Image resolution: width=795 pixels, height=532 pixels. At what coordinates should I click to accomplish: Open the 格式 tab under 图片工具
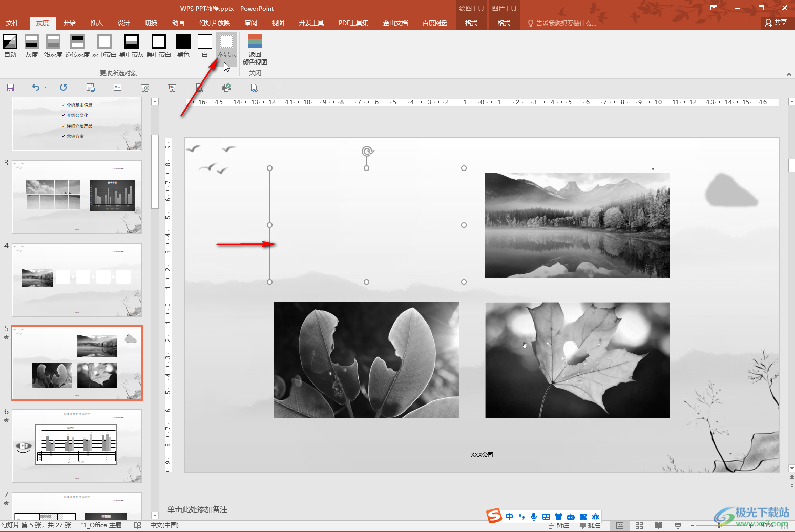(x=504, y=23)
